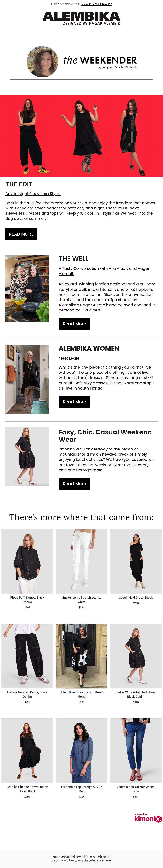Open the Urban Broadway Cocoon Dress photo
Viewport: 163px width, 868px height.
click(x=81, y=656)
